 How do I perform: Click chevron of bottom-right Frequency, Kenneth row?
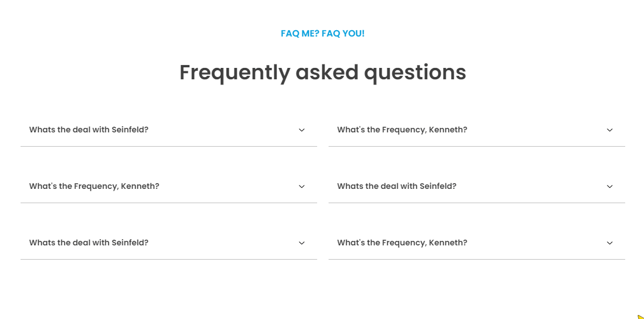tap(610, 243)
